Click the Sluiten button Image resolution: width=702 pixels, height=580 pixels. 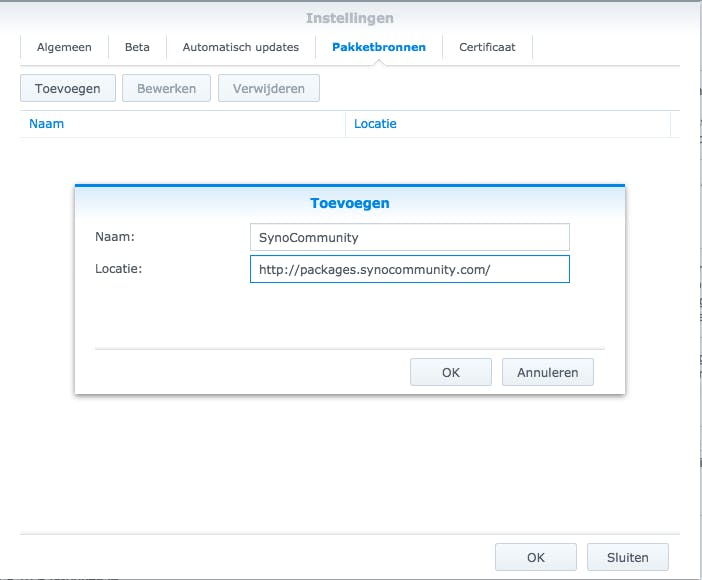[x=628, y=557]
